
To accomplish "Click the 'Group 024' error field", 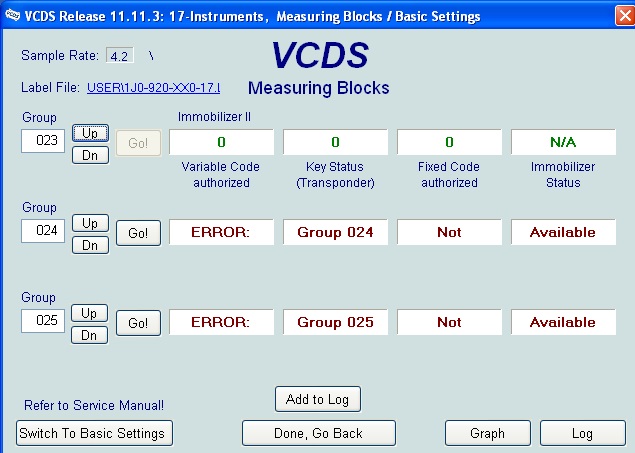I will [335, 232].
